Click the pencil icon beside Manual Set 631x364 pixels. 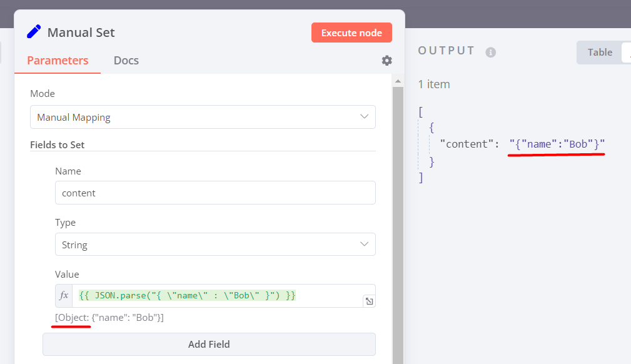pos(34,32)
